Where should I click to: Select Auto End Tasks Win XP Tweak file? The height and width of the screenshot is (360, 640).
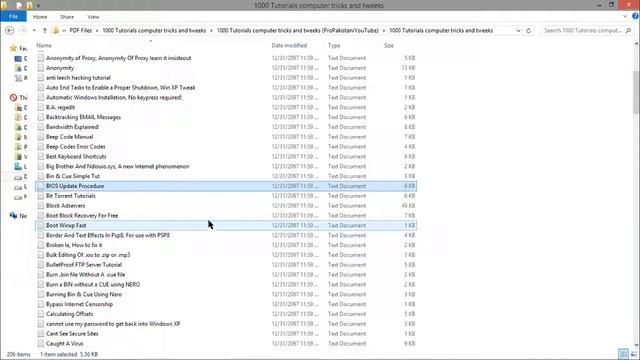pyautogui.click(x=120, y=87)
